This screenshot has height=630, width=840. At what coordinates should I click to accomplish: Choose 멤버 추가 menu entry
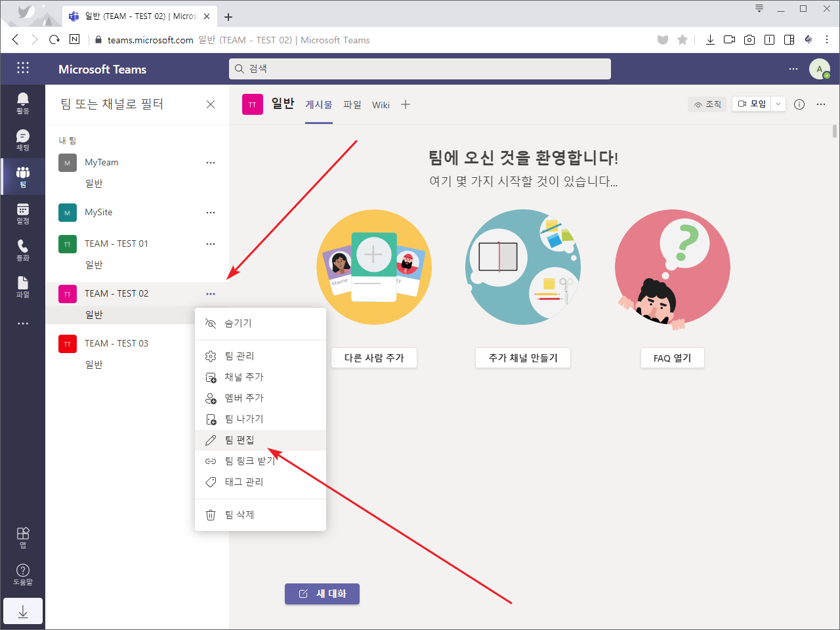click(x=261, y=398)
